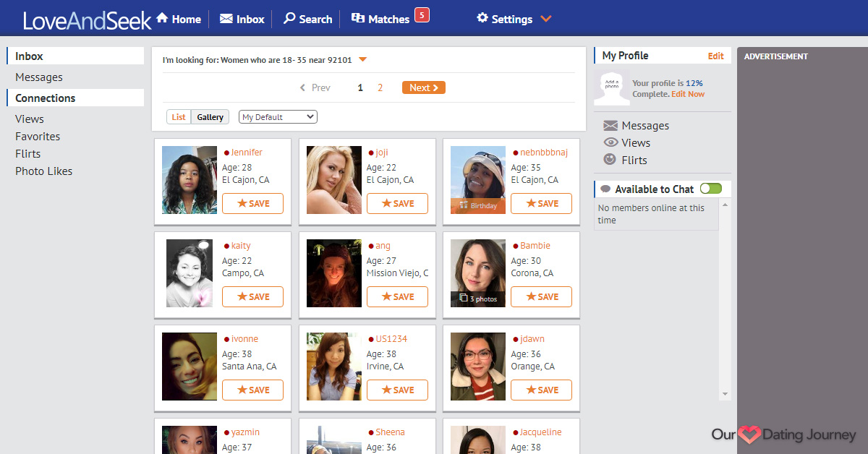868x454 pixels.
Task: Open the US1234 username link
Action: [x=391, y=339]
